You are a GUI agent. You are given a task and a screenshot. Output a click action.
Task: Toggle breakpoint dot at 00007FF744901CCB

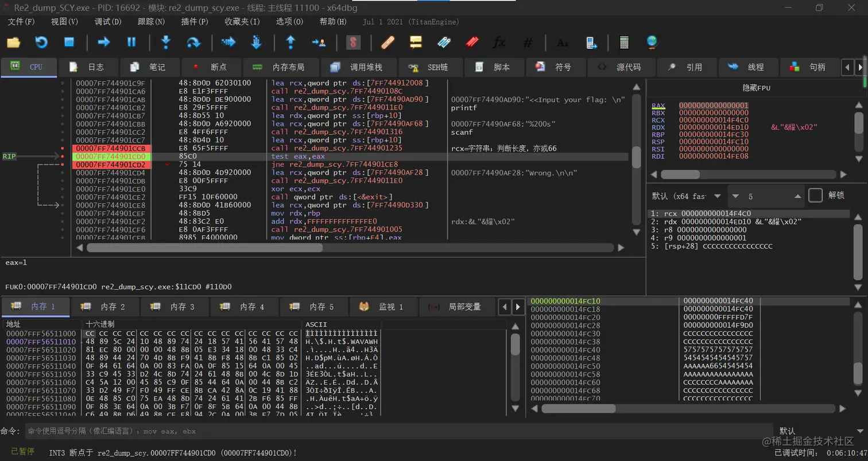point(63,148)
